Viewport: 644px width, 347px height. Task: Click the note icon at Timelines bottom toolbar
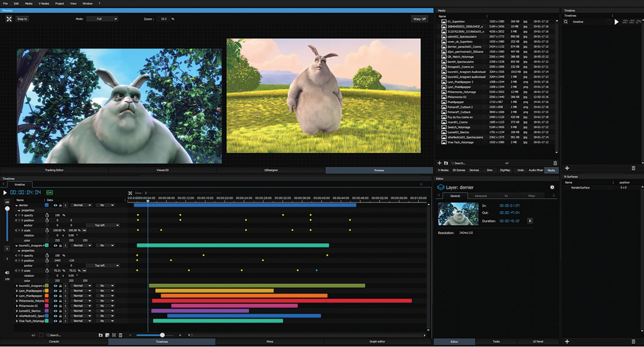(x=107, y=335)
